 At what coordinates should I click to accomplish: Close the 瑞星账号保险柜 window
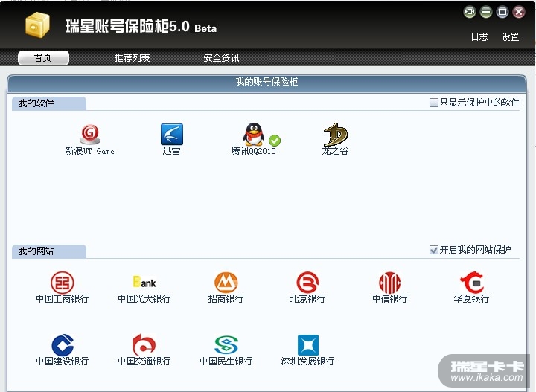click(519, 13)
